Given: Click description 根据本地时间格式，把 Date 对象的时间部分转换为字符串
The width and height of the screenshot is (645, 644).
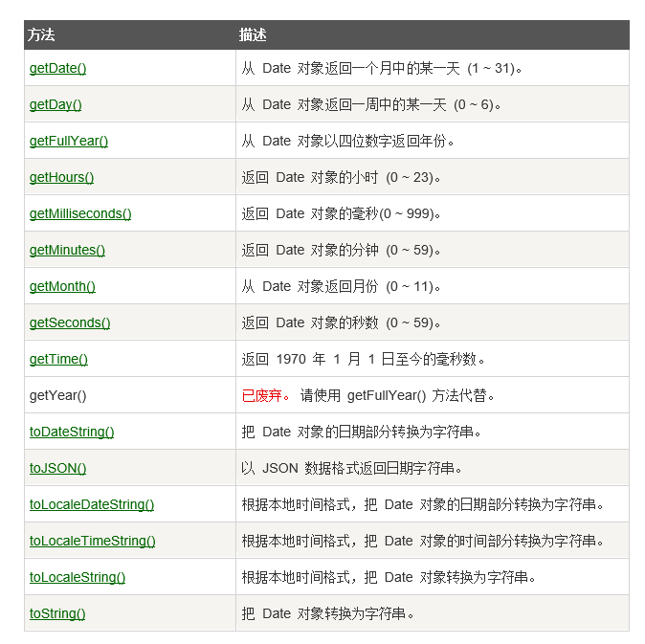Looking at the screenshot, I should (x=422, y=541).
